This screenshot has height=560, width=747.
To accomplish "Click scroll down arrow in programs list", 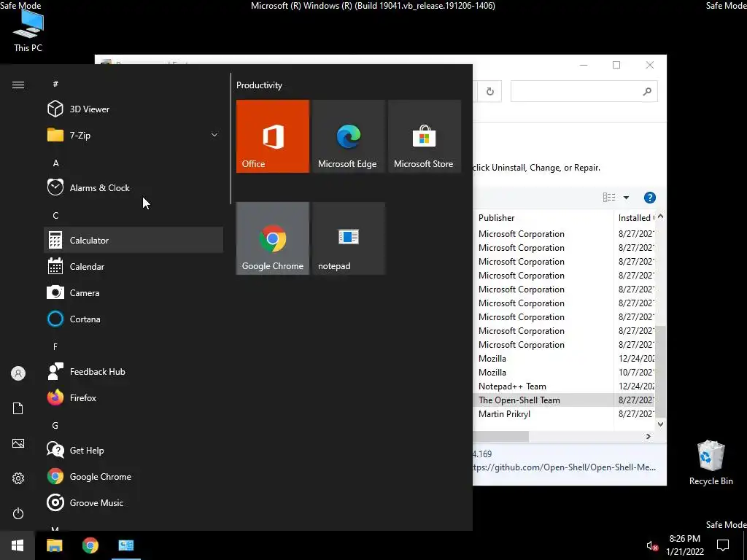I will tap(660, 424).
